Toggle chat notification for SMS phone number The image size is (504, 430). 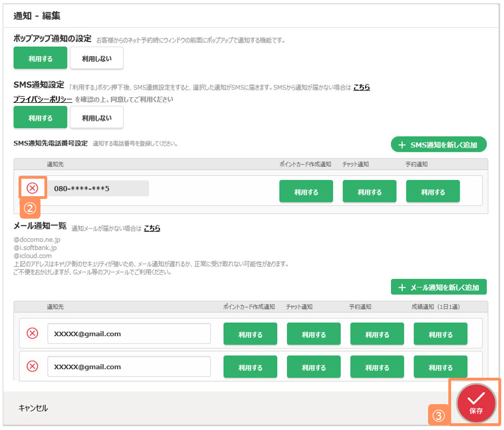point(370,191)
